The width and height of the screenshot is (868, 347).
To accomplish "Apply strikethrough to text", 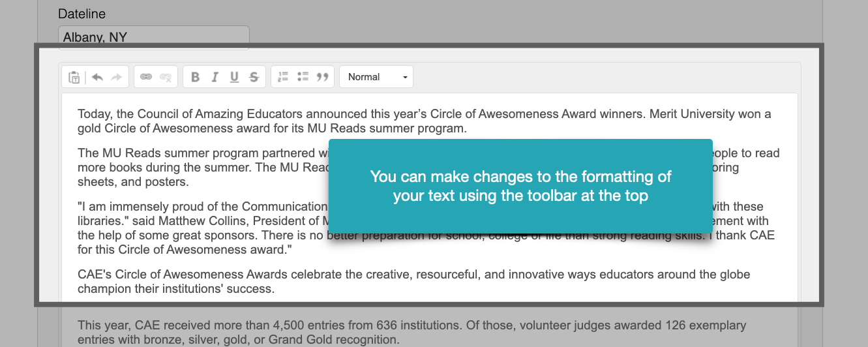I will [x=254, y=77].
